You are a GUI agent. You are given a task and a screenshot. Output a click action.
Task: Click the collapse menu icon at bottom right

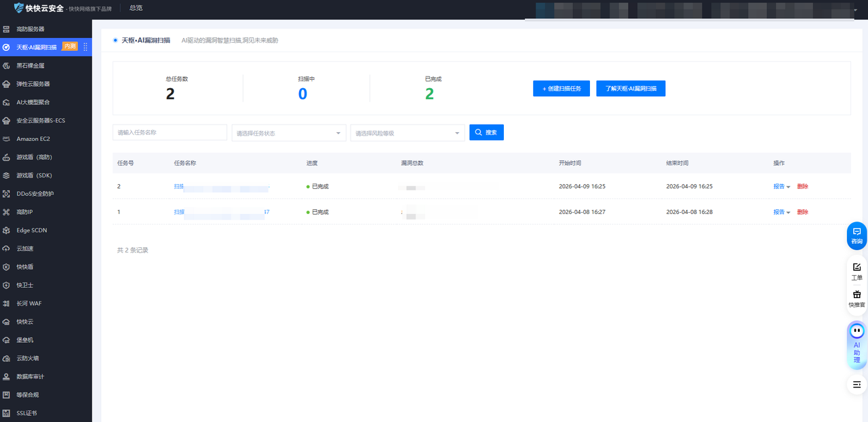856,384
